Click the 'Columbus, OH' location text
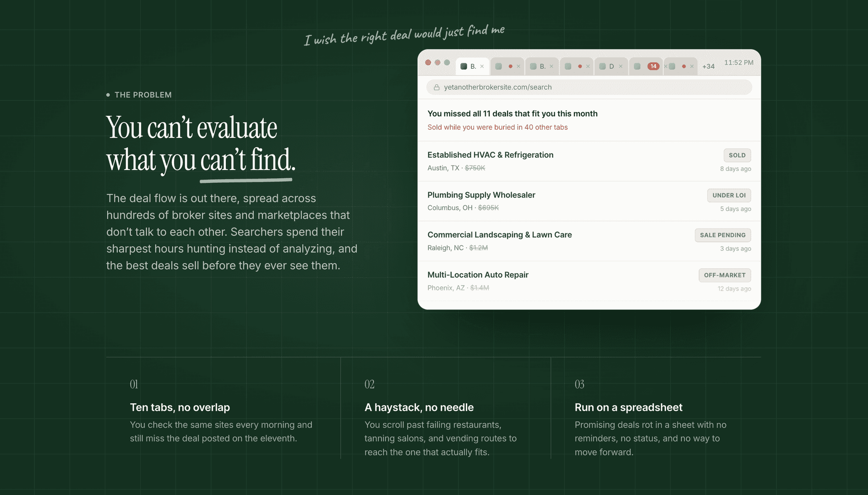 pyautogui.click(x=450, y=208)
